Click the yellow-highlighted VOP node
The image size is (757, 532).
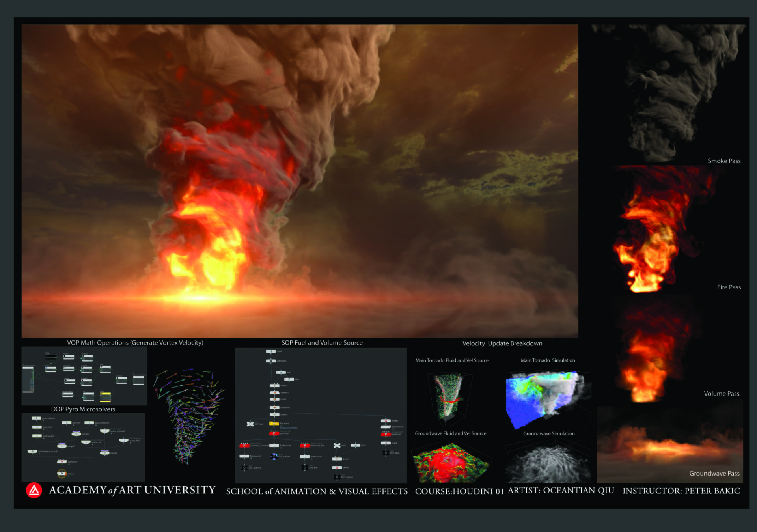click(x=105, y=395)
